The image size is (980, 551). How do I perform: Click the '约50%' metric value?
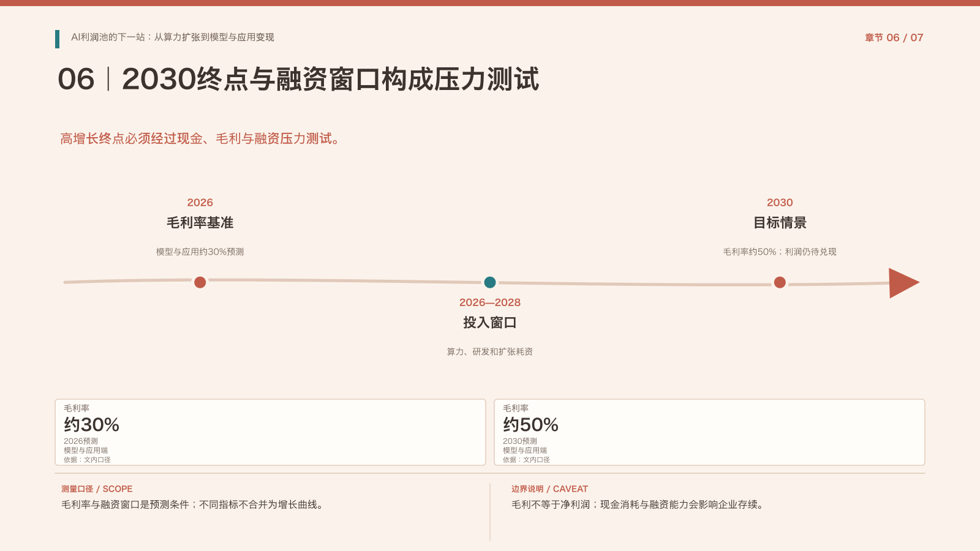tap(531, 424)
